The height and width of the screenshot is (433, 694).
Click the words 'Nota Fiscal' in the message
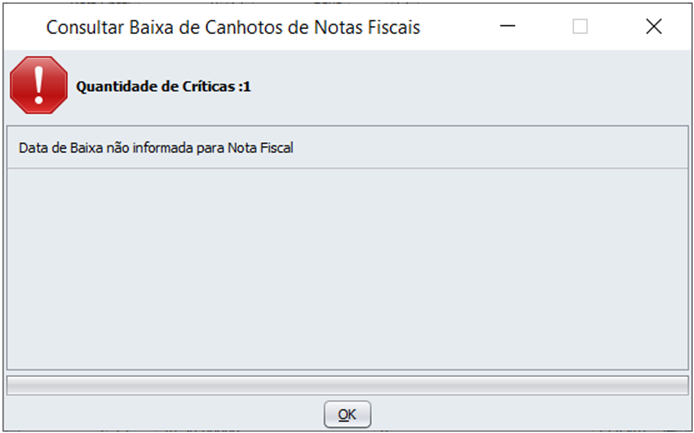(x=264, y=148)
